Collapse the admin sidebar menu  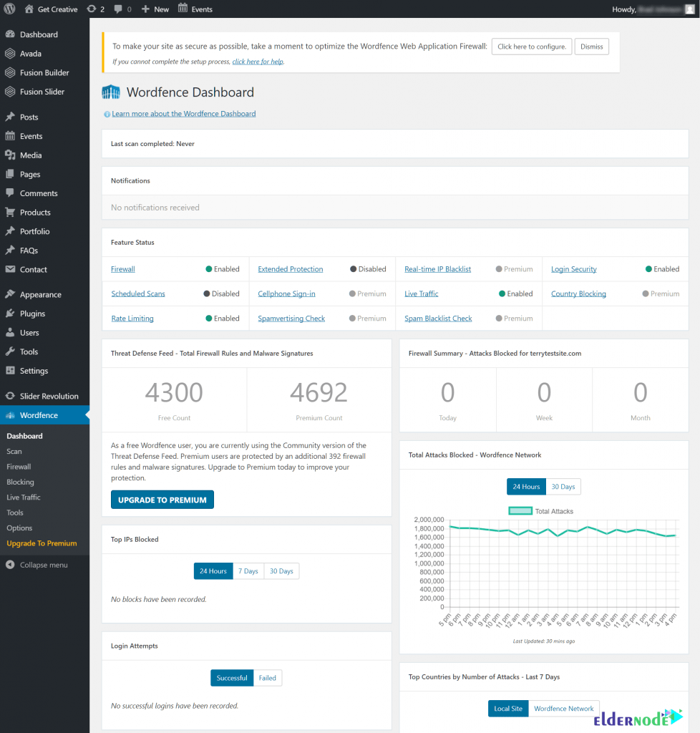11,565
